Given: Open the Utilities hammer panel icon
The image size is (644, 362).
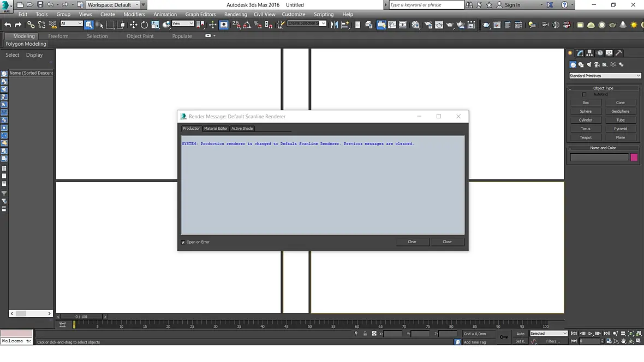Looking at the screenshot, I should click(619, 53).
